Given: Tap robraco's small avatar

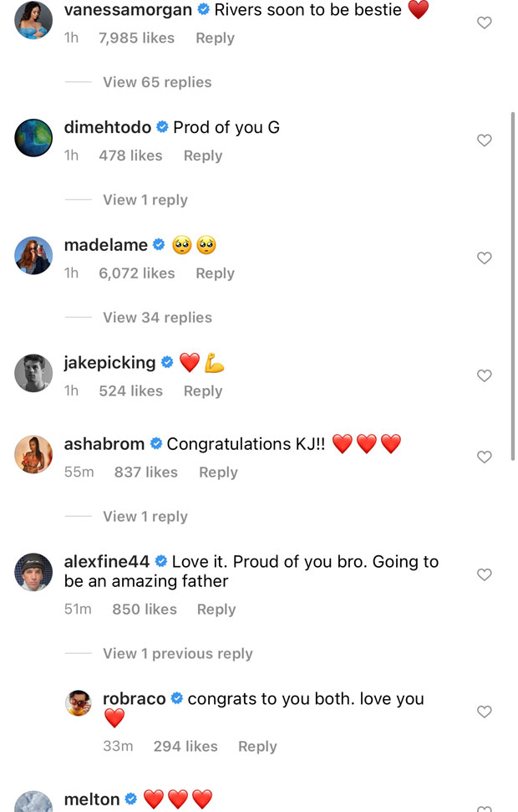Looking at the screenshot, I should pyautogui.click(x=78, y=703).
